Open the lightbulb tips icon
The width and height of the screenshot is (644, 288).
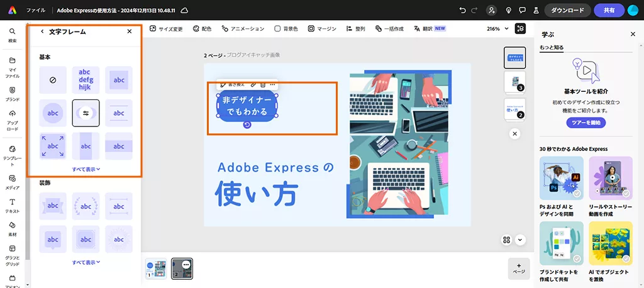[x=508, y=10]
